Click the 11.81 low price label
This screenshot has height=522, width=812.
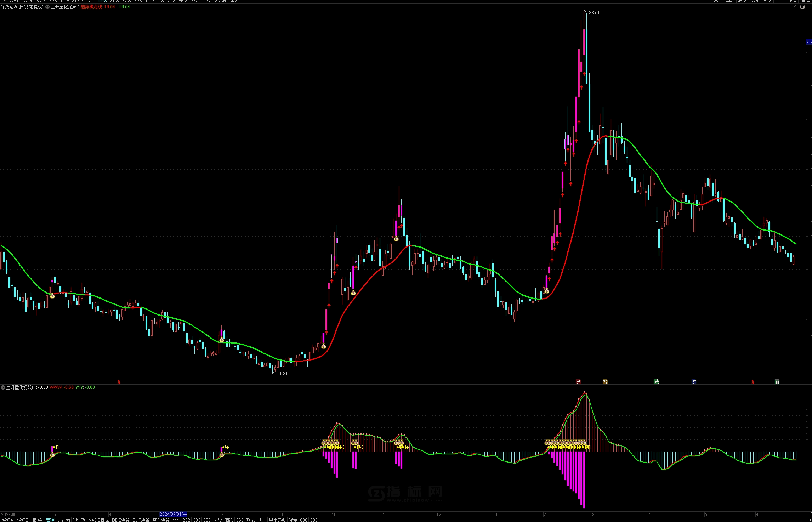pyautogui.click(x=282, y=374)
